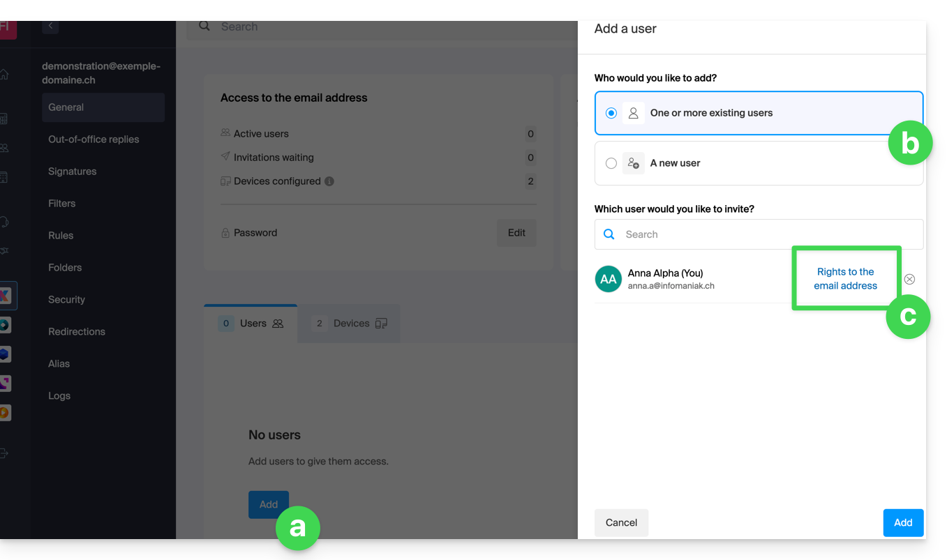947x560 pixels.
Task: Click the info icon beside Devices configured
Action: click(329, 181)
